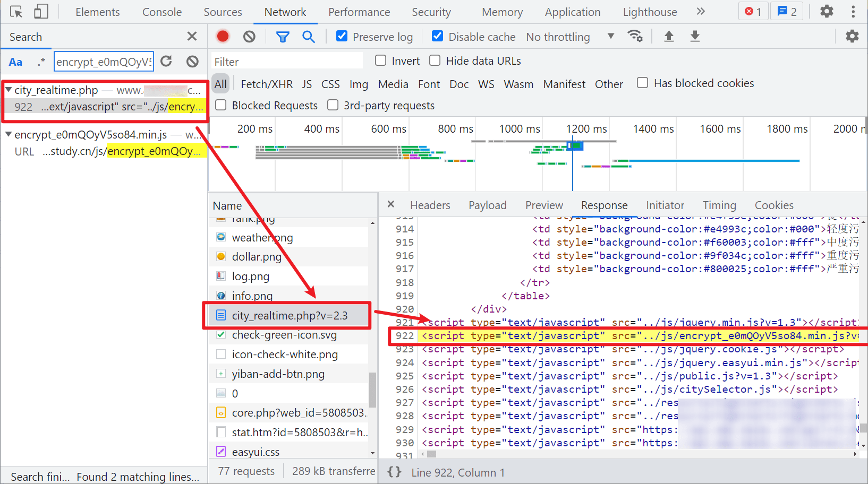Export HAR file with download arrow
Image resolution: width=868 pixels, height=484 pixels.
click(x=695, y=36)
